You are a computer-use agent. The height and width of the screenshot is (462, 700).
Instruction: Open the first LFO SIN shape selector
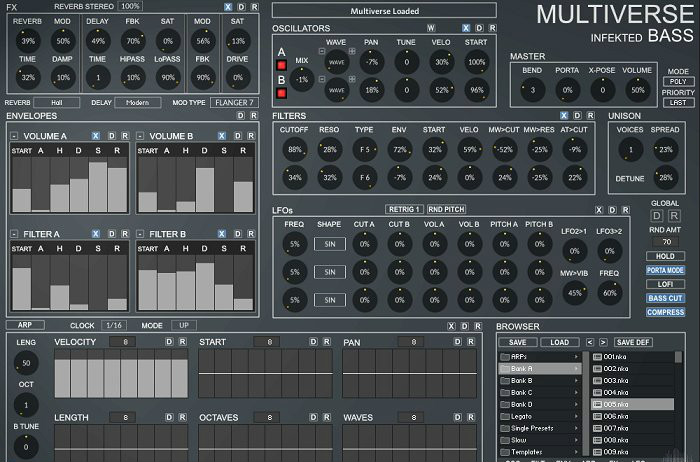click(x=329, y=244)
